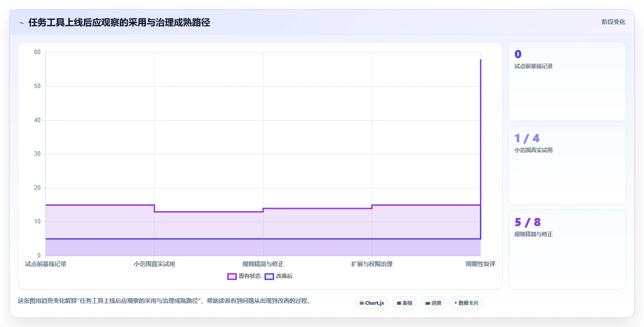The width and height of the screenshot is (644, 327).
Task: Click the y-axis value 40
Action: pos(37,120)
